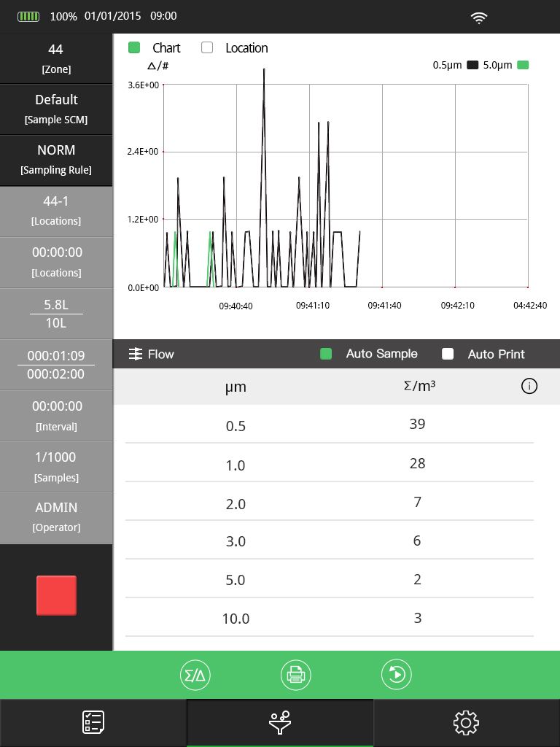Viewport: 560px width, 747px height.
Task: Enable the Location view checkbox
Action: point(207,48)
